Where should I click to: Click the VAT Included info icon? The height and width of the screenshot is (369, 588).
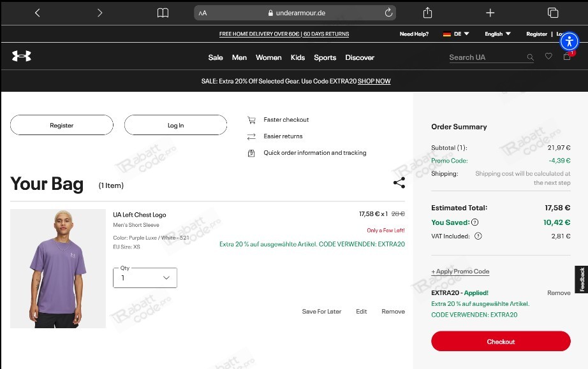478,236
